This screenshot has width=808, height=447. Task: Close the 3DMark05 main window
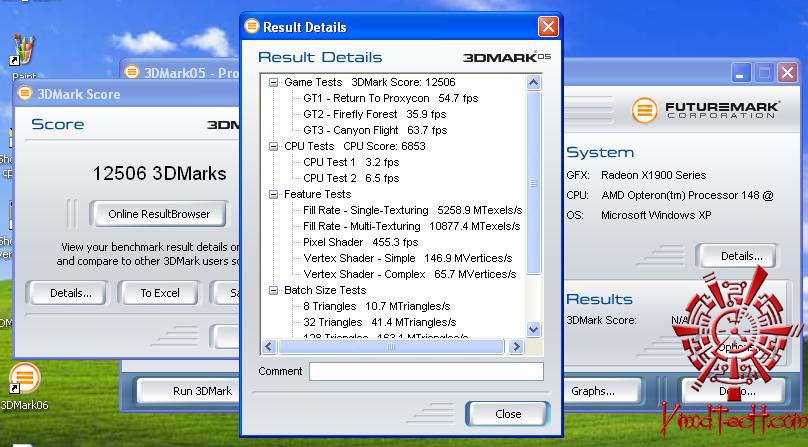[787, 73]
